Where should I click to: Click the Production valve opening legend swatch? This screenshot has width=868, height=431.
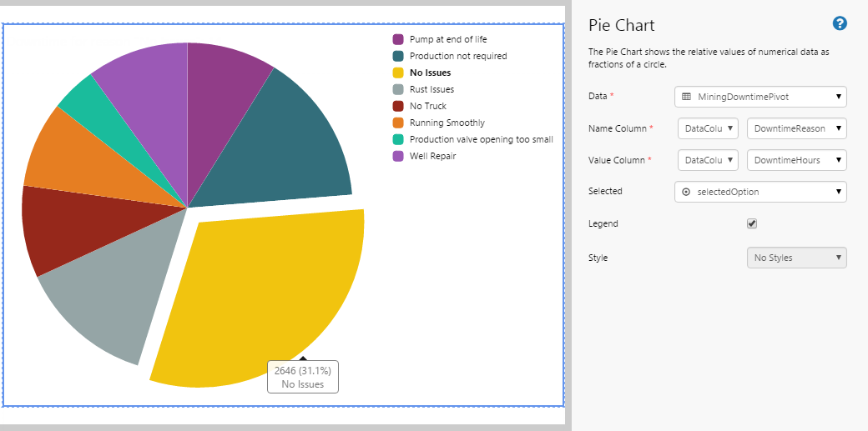click(398, 139)
